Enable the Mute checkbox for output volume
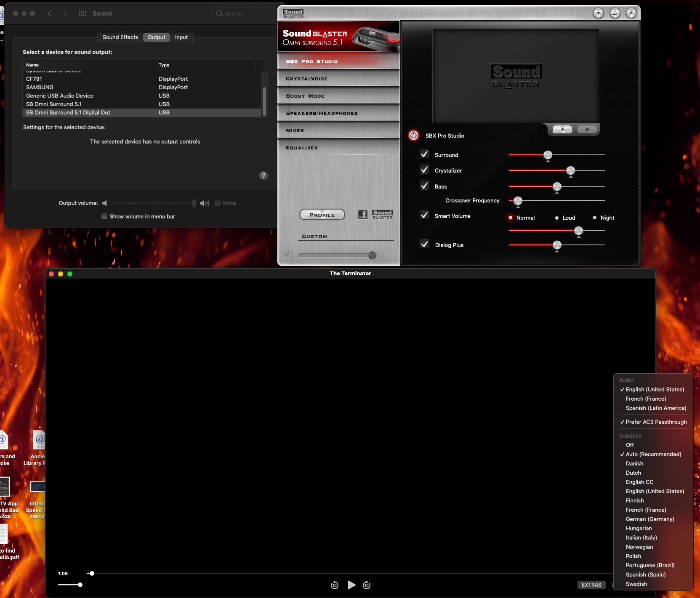The image size is (700, 598). click(218, 203)
